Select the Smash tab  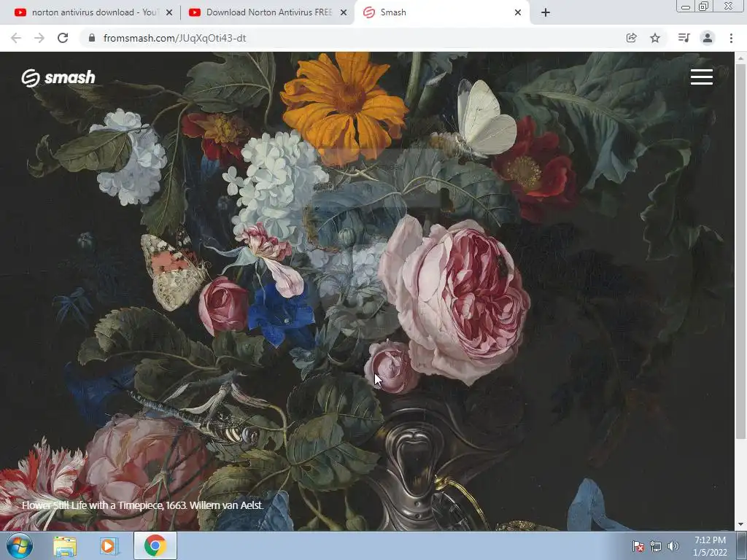(441, 13)
